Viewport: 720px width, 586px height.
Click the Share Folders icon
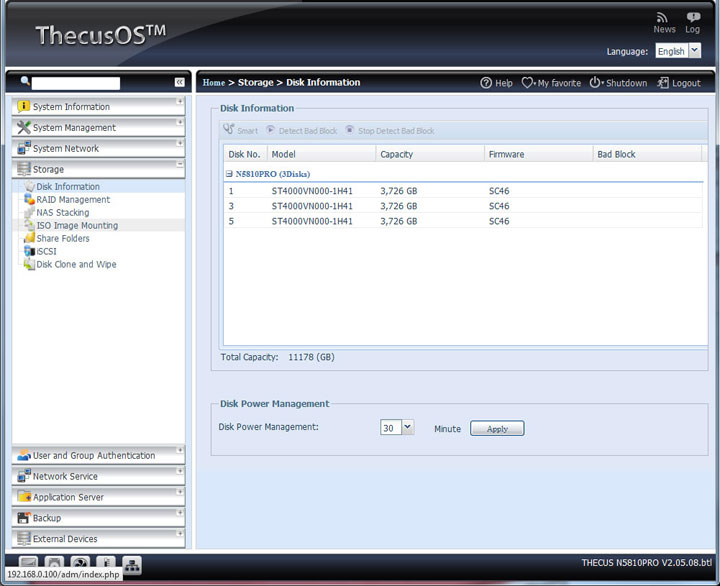[29, 238]
